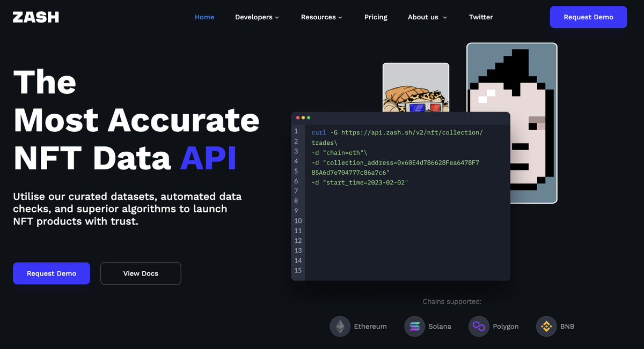Viewport: 644px width, 349px height.
Task: Click the Solana chain icon
Action: pos(414,326)
